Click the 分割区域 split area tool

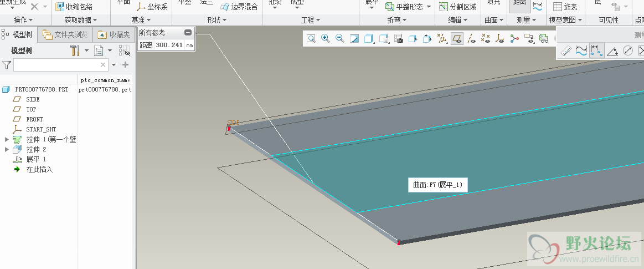click(x=457, y=7)
